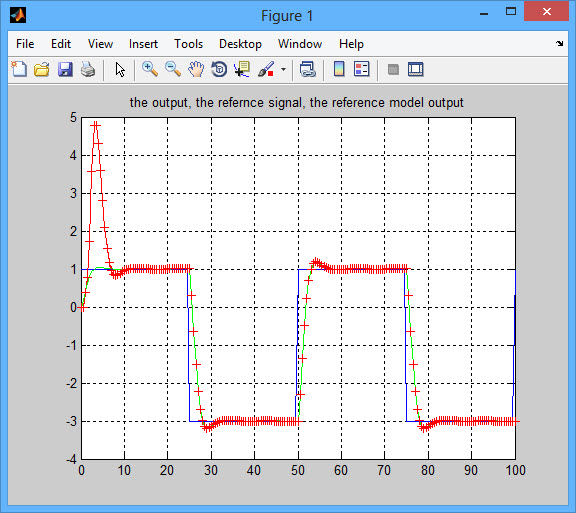This screenshot has width=576, height=513.
Task: Select the Pan hand tool
Action: pyautogui.click(x=196, y=69)
